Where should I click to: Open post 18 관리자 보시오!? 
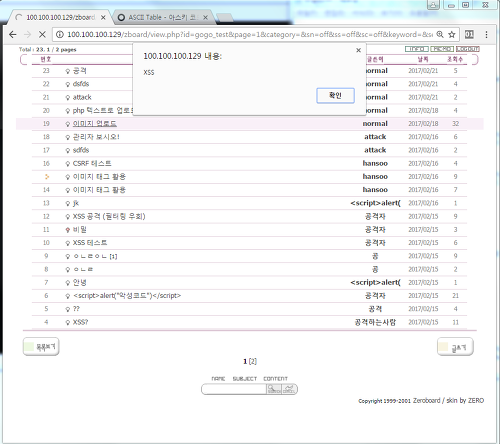[x=96, y=137]
